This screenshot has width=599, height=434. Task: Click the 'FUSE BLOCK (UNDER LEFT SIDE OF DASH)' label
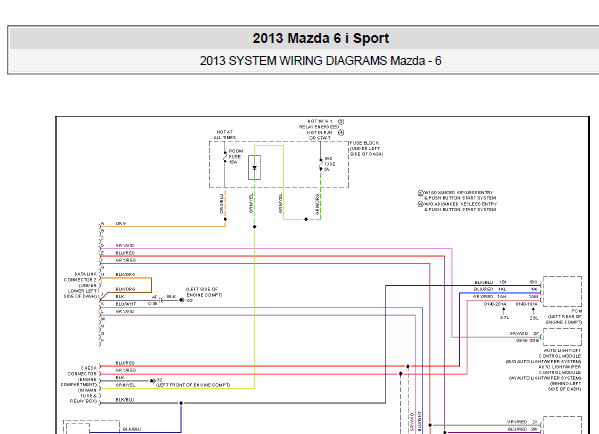click(x=366, y=149)
